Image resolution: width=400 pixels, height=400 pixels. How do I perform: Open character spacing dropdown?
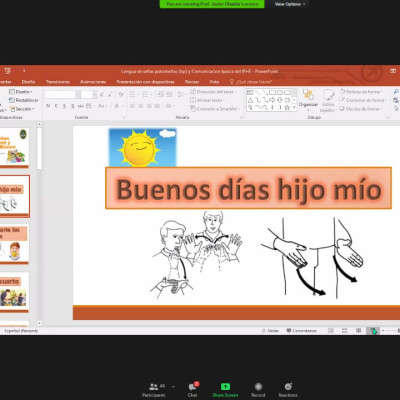click(89, 106)
